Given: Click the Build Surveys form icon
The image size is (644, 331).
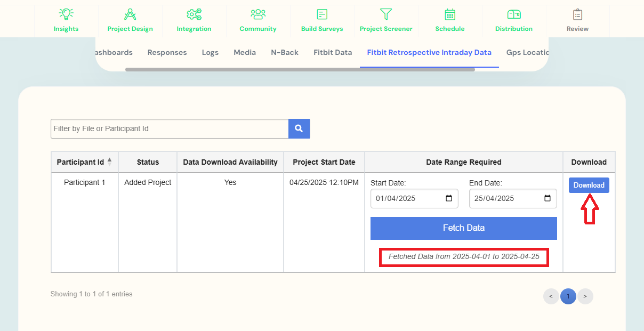Looking at the screenshot, I should tap(322, 14).
